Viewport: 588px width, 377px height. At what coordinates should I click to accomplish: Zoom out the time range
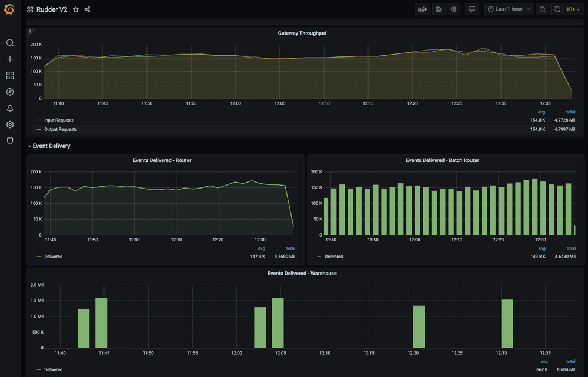coord(542,9)
